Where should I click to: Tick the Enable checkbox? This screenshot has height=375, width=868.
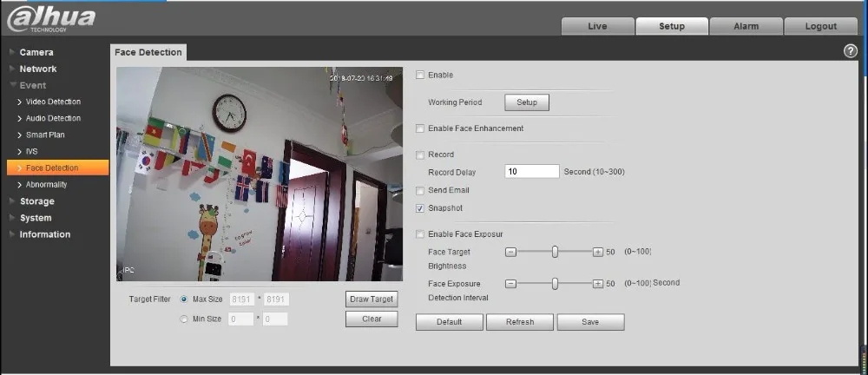click(x=420, y=75)
